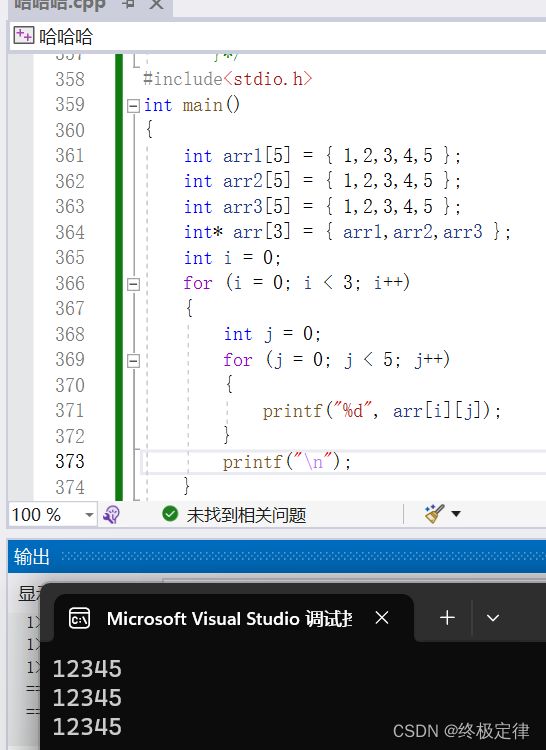Collapse the outer for loop at line 366
546x750 pixels.
(x=133, y=284)
